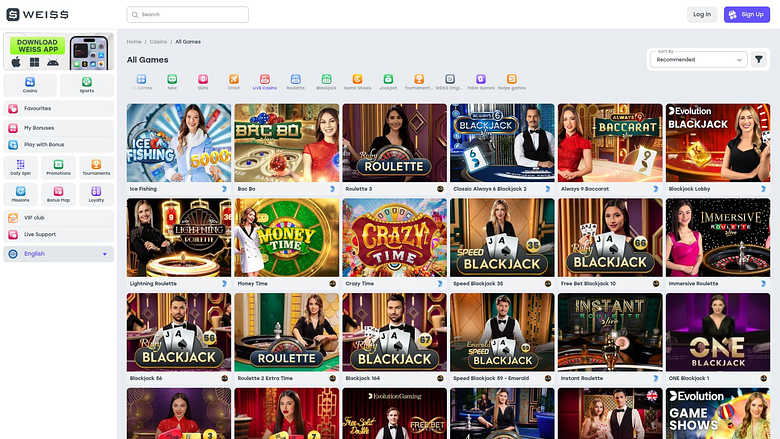Follow the Casino breadcrumb link
Viewport: 780px width, 439px height.
coord(158,42)
